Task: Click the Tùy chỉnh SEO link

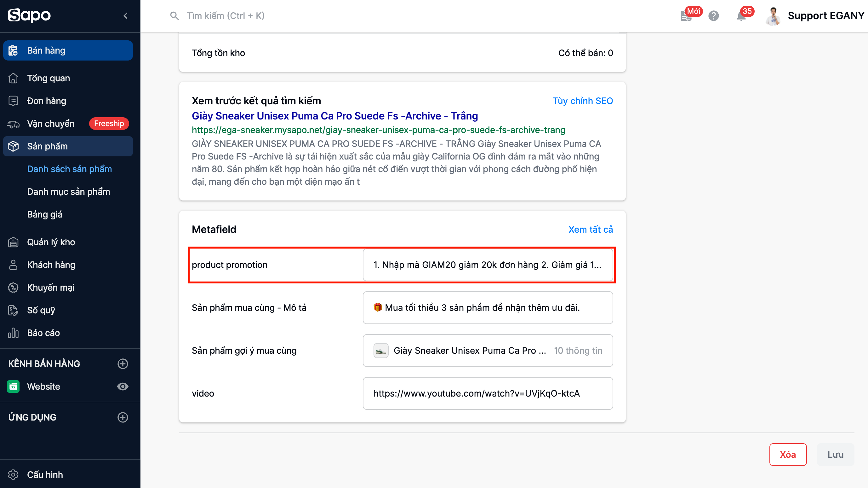Action: 583,101
